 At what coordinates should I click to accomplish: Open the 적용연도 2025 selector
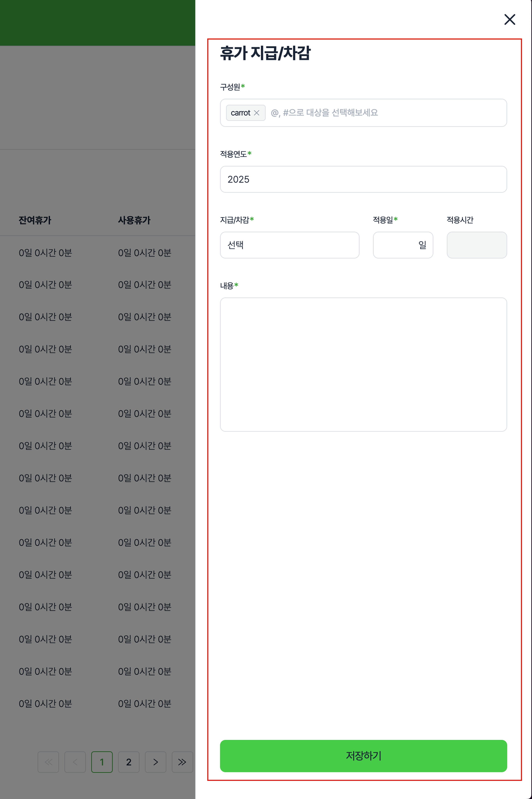coord(363,179)
